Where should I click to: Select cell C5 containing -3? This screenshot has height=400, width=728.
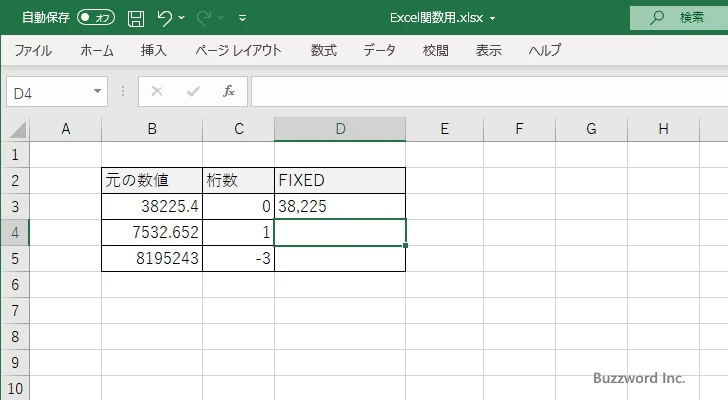click(239, 258)
